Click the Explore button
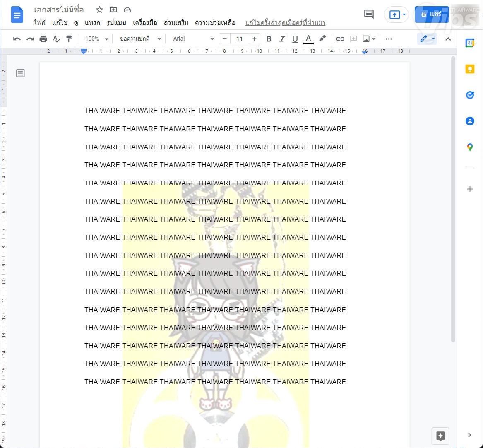 [x=440, y=436]
